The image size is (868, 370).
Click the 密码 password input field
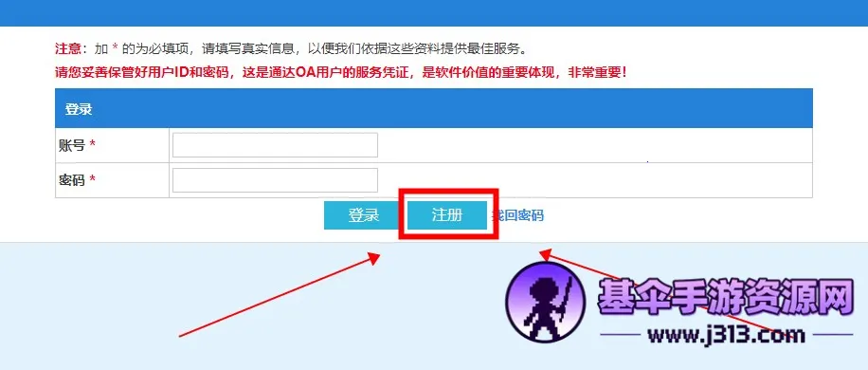pos(275,180)
